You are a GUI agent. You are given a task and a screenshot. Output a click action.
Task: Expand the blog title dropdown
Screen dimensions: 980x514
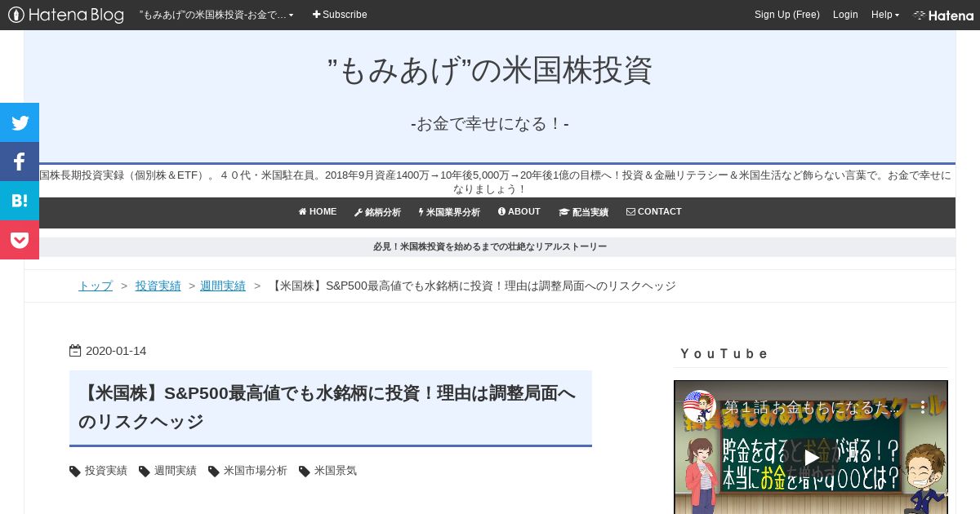click(x=216, y=15)
